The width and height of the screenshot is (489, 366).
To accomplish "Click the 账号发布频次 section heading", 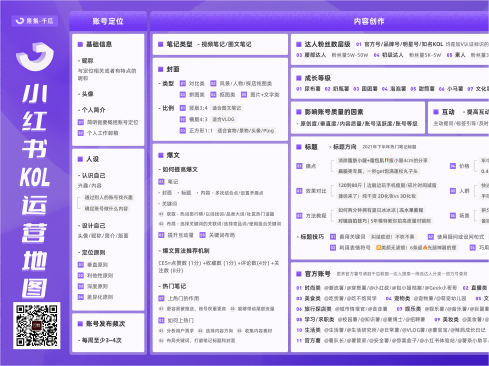I will [106, 324].
